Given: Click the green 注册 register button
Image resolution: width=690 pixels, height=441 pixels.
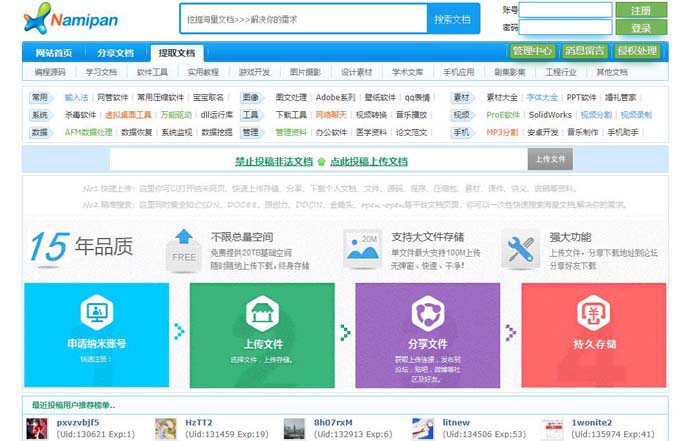Looking at the screenshot, I should coord(641,10).
